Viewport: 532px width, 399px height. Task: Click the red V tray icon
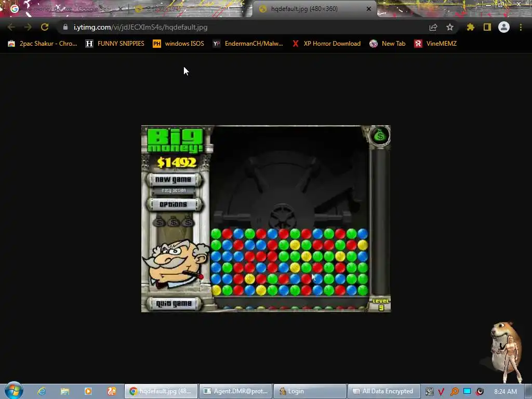[x=441, y=392]
